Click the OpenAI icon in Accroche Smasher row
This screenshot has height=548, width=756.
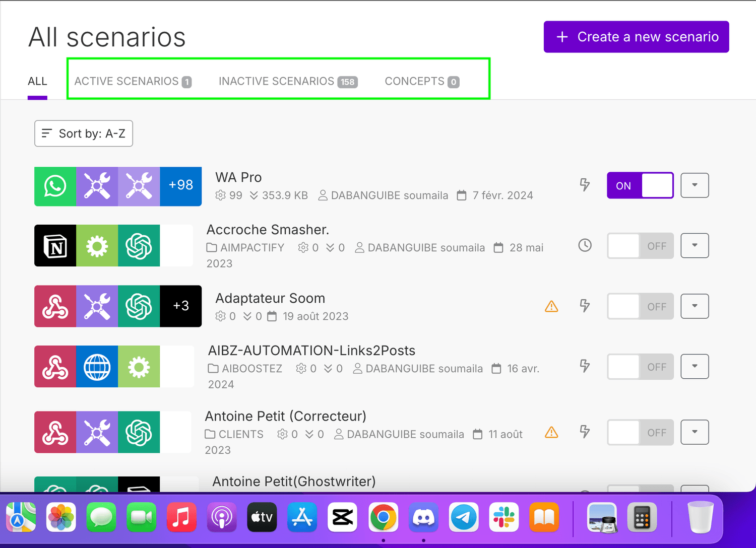click(139, 246)
